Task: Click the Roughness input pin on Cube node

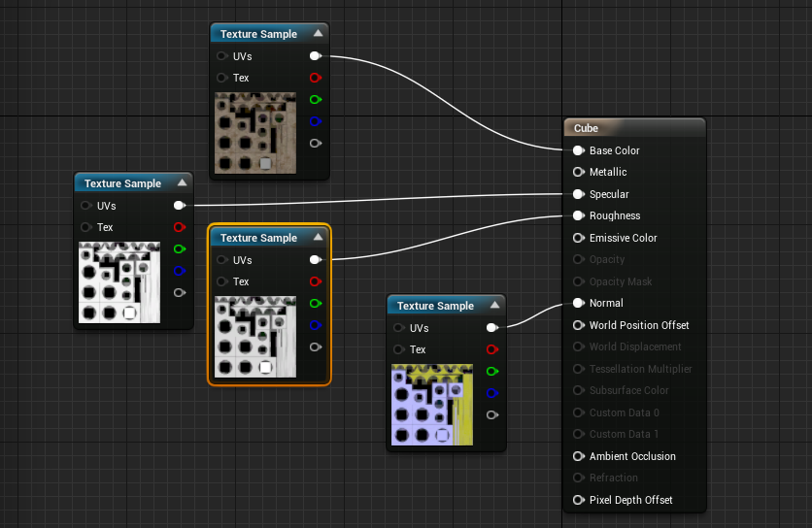Action: point(578,216)
